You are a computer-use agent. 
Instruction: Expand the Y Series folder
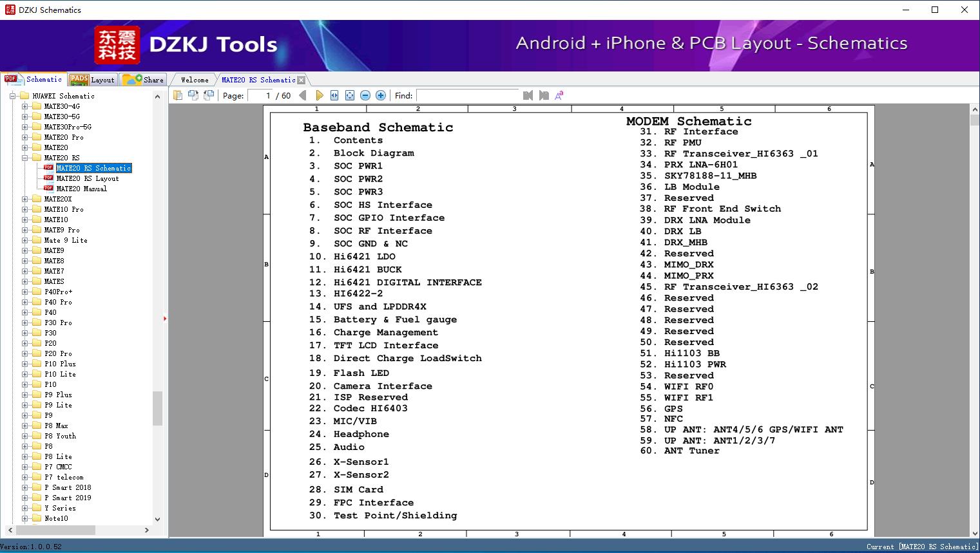pyautogui.click(x=25, y=508)
